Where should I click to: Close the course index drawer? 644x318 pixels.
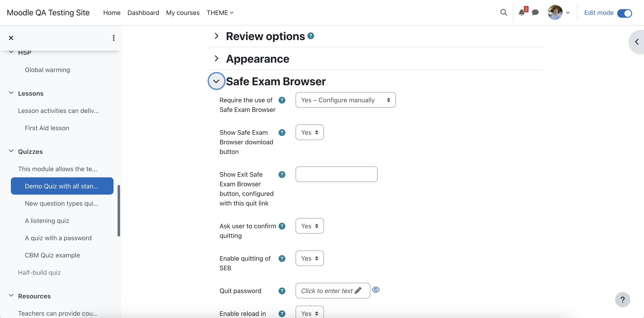11,38
